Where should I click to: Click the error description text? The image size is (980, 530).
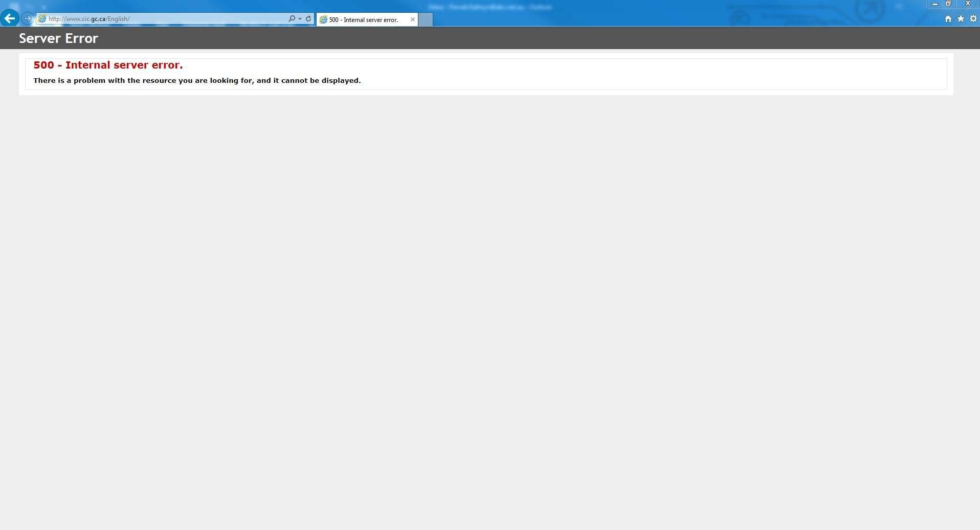[x=197, y=80]
